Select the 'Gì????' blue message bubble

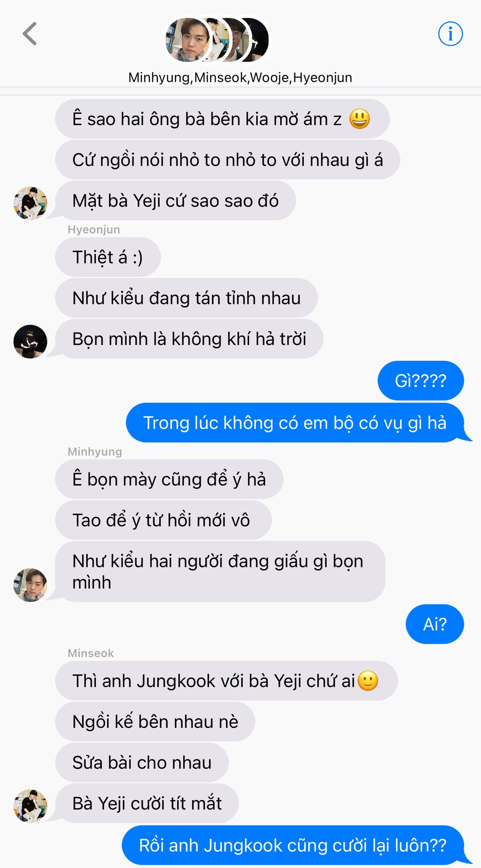tap(421, 381)
